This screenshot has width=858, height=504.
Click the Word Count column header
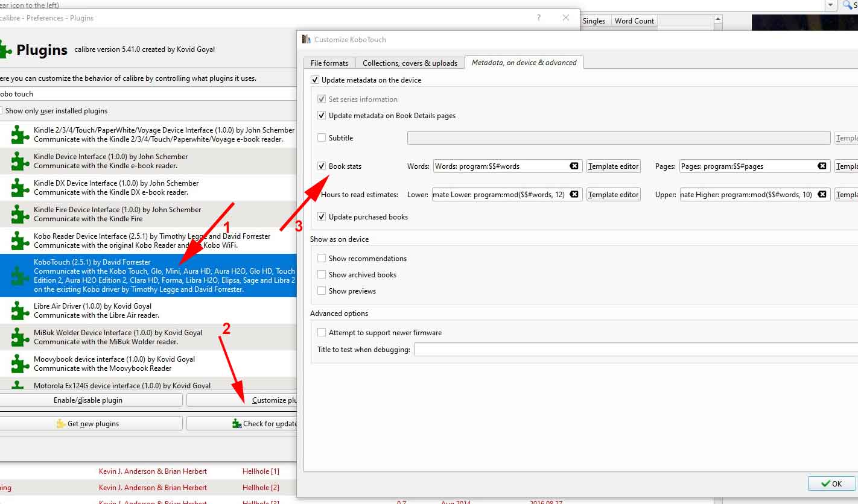tap(634, 21)
